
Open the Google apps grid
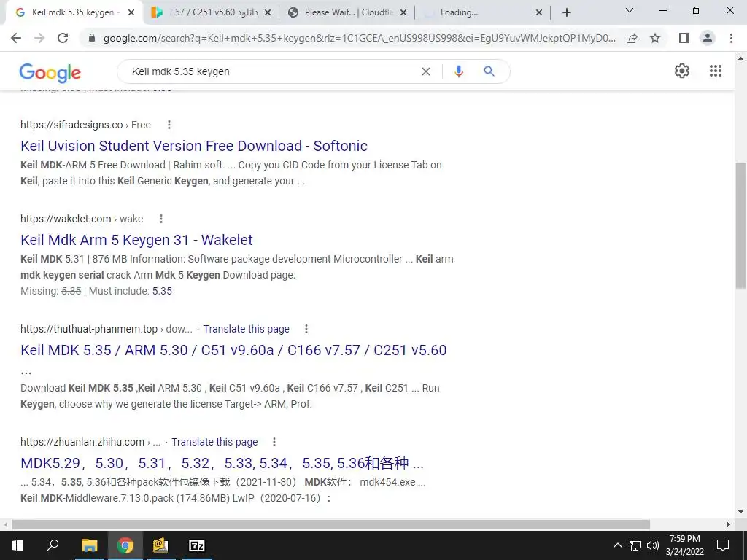click(x=716, y=71)
